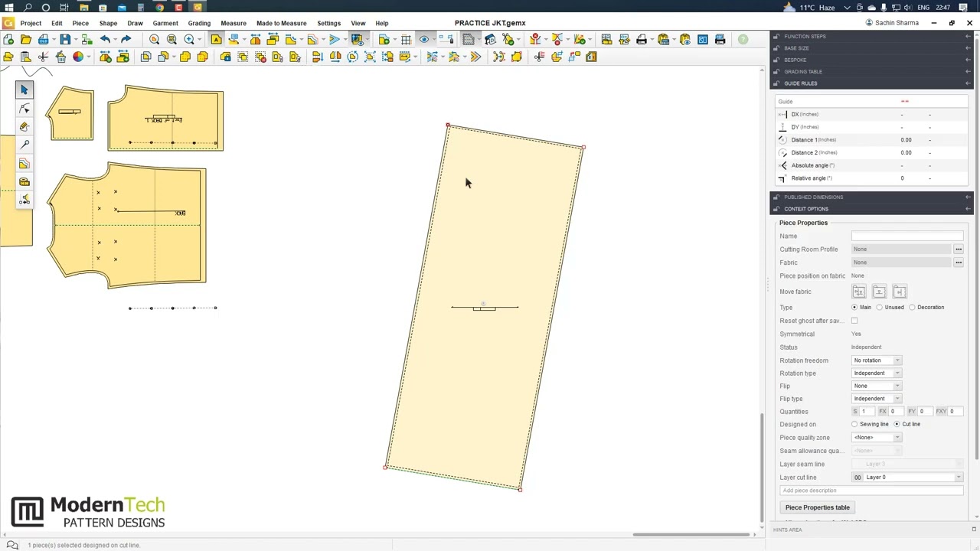Click the Fabric ellipsis browse button
980x551 pixels.
958,262
